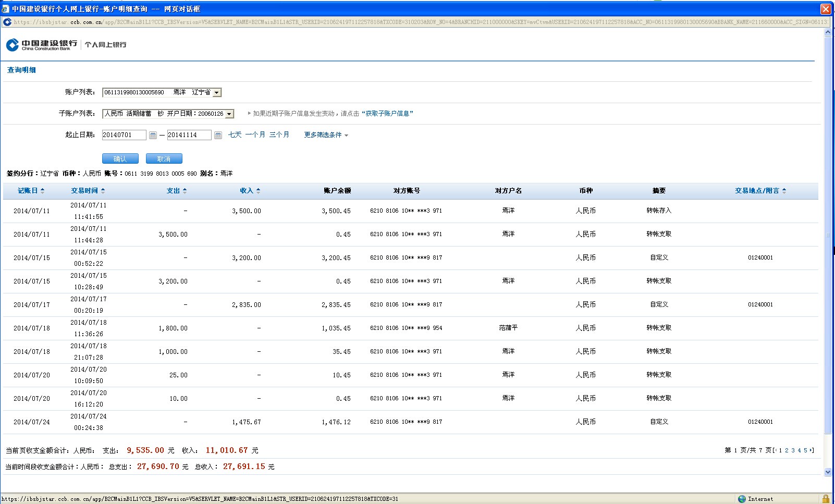This screenshot has height=504, width=835.
Task: Click the start date input field
Action: tap(124, 135)
